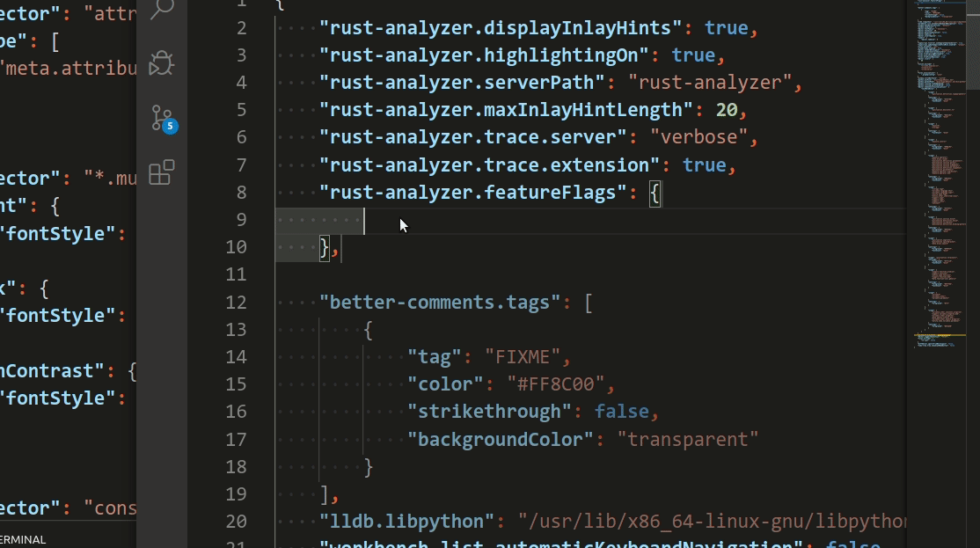The width and height of the screenshot is (980, 548).
Task: Click line number 8 in gutter
Action: point(241,193)
